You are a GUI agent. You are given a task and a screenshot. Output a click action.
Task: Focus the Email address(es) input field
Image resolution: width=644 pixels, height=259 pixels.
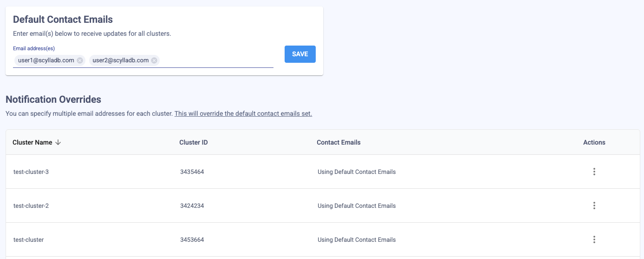216,60
